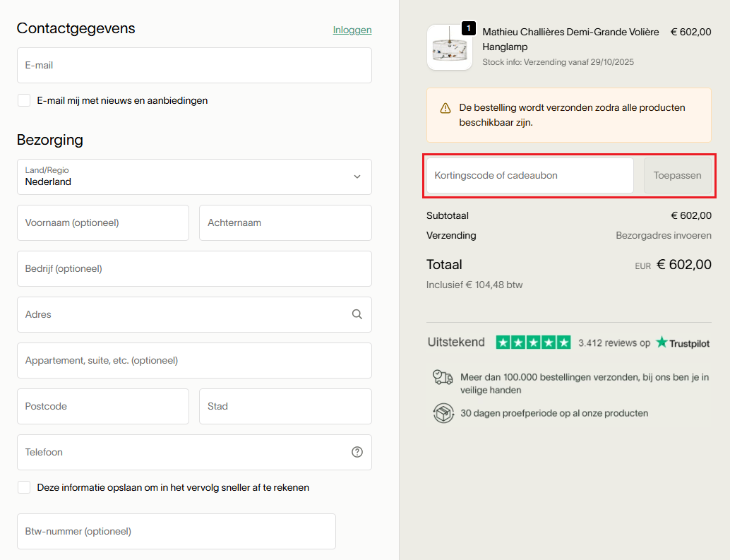Select the Achternaam input field
The width and height of the screenshot is (730, 560).
285,222
